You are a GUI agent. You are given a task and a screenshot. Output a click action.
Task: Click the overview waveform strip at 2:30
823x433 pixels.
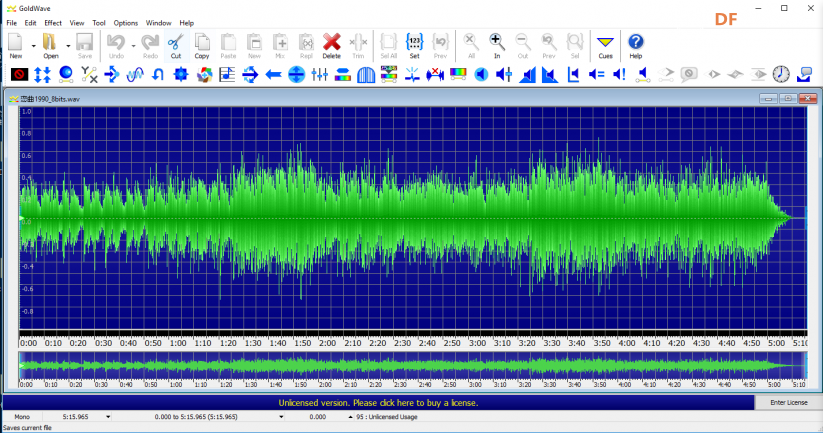click(400, 365)
